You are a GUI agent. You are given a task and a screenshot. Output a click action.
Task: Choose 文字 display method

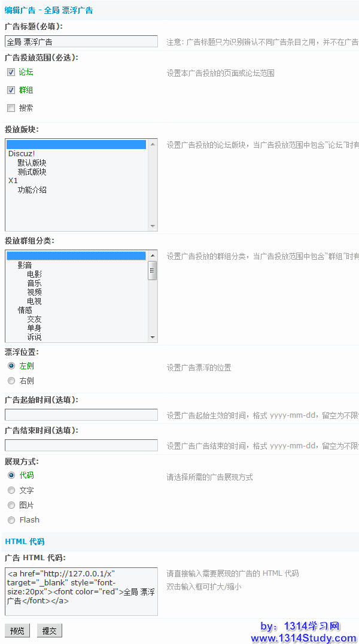click(x=11, y=490)
